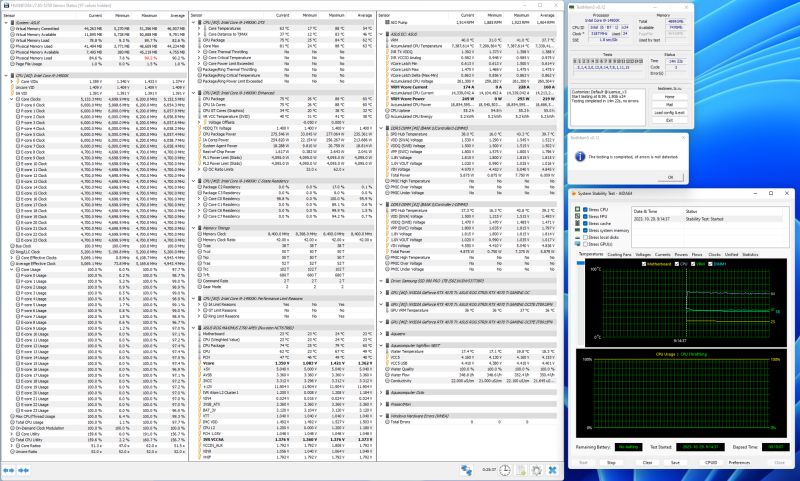Toggle CPU graph legend checkbox
The height and width of the screenshot is (481, 800).
click(677, 264)
